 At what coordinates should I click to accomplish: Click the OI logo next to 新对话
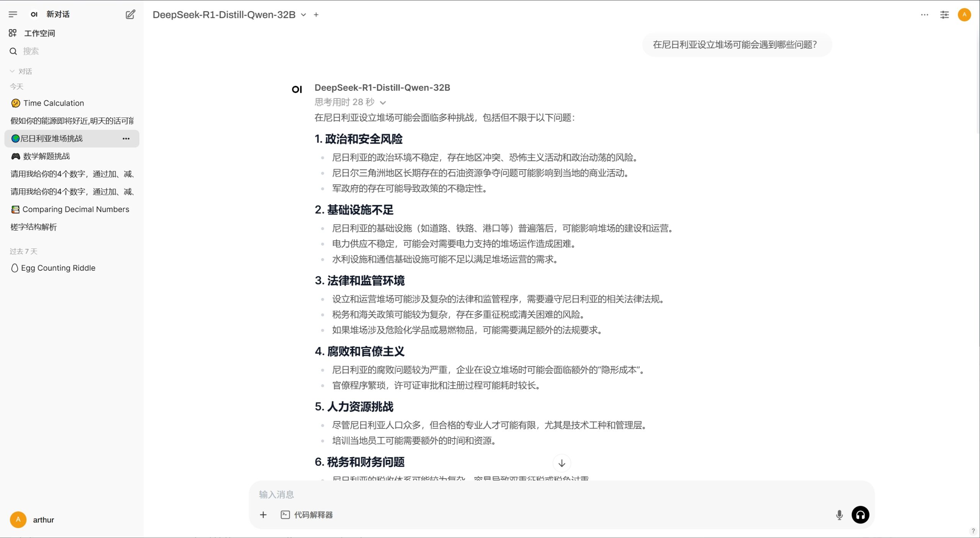(x=34, y=15)
